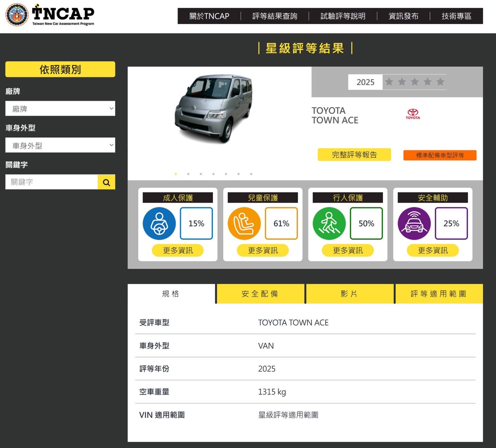Focus the 關鍵字 keyword search field
496x448 pixels.
(52, 182)
